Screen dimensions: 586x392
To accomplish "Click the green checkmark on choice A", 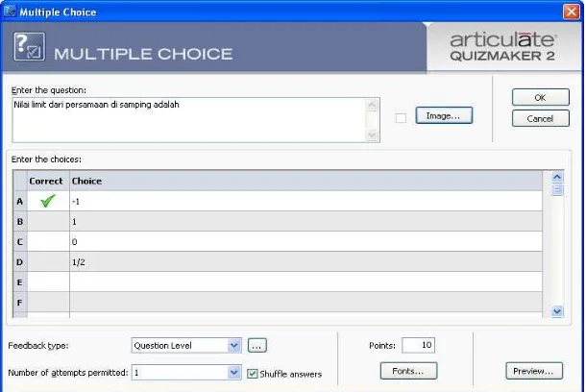I will tap(48, 201).
